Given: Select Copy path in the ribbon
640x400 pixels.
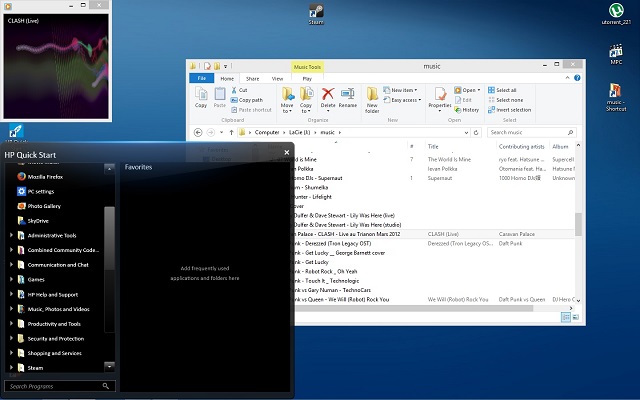Looking at the screenshot, I should point(247,100).
